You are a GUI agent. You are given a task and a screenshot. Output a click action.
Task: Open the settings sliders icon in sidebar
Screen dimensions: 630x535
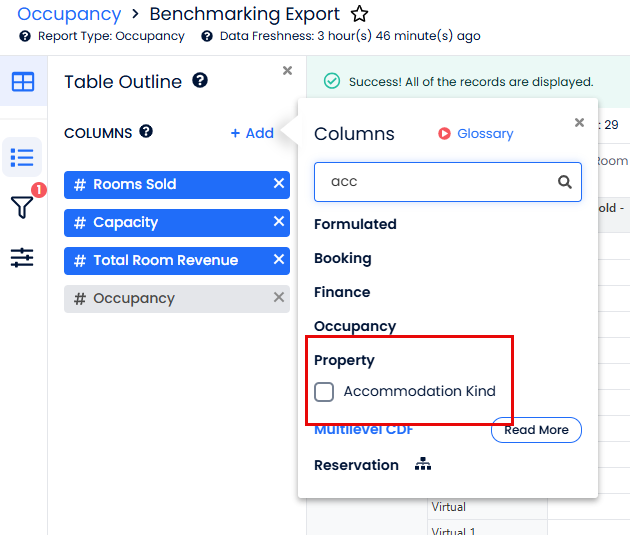click(x=22, y=258)
